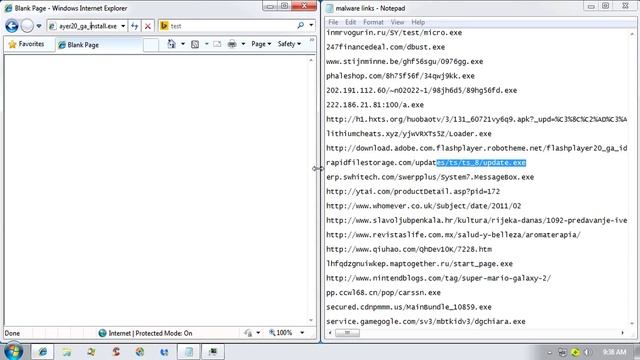Select the Blank Page tab
Viewport: 640px width, 360px height.
[x=98, y=45]
